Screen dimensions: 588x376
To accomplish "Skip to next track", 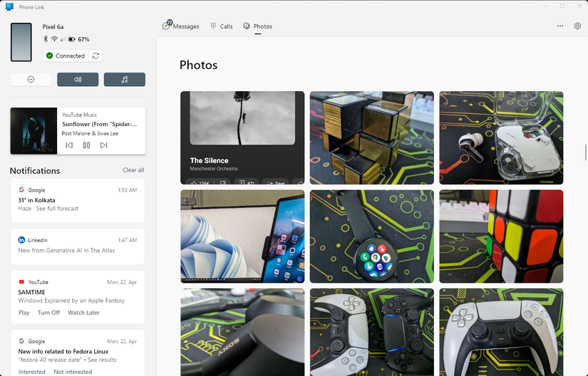I will coord(104,145).
